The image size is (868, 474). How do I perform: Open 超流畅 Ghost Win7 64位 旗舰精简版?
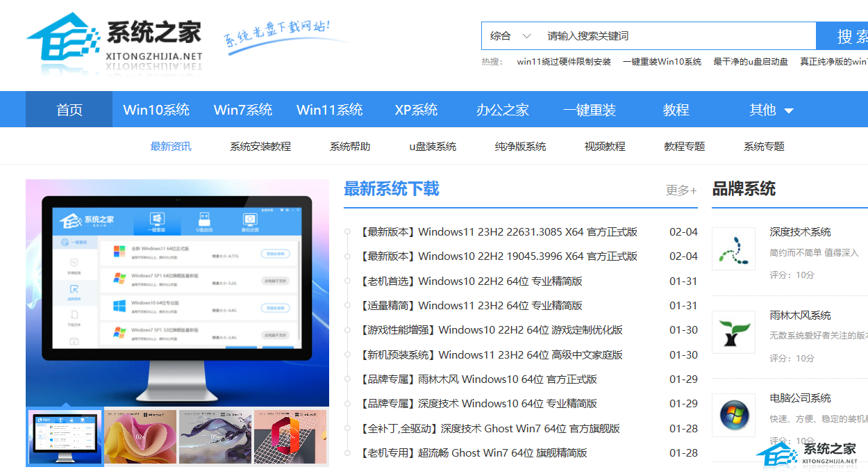[474, 453]
